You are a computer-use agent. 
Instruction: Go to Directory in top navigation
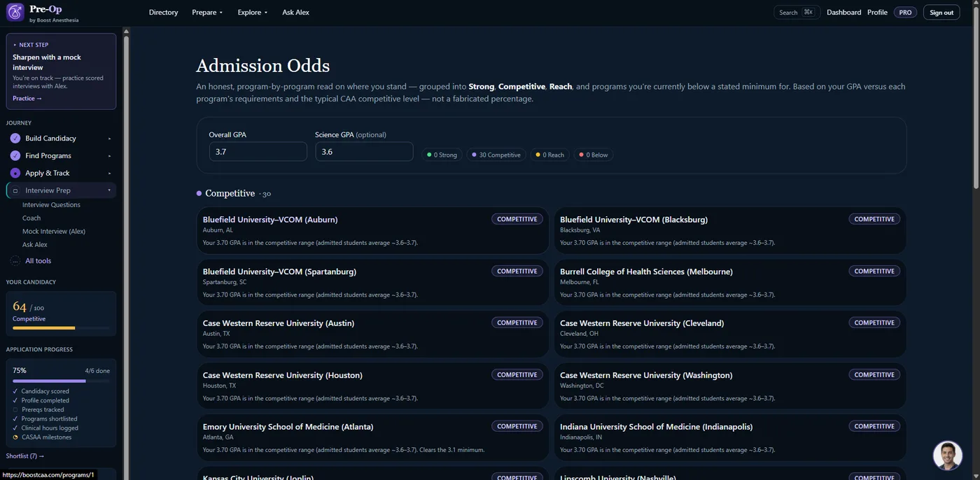point(164,13)
